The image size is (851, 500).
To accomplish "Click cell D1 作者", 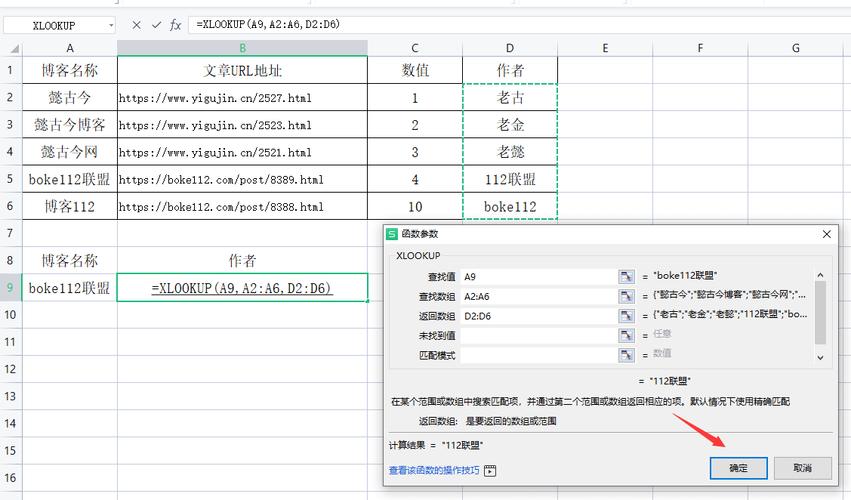I will pos(510,70).
